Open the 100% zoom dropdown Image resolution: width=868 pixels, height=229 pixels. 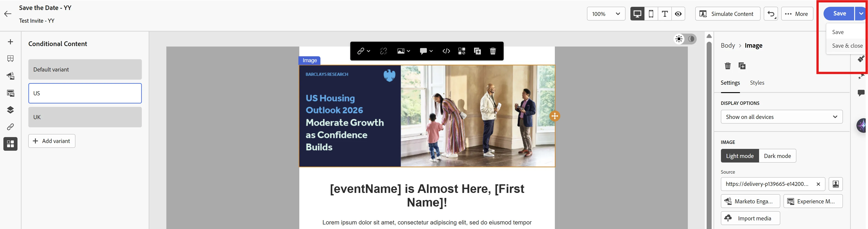click(x=606, y=14)
